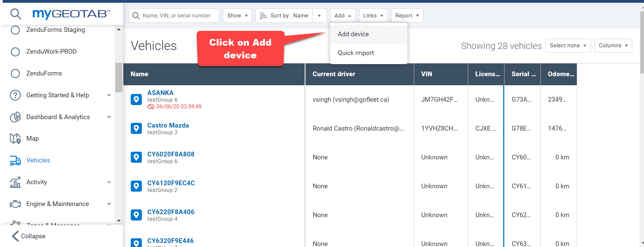
Task: Click the License plate column header
Action: (486, 74)
